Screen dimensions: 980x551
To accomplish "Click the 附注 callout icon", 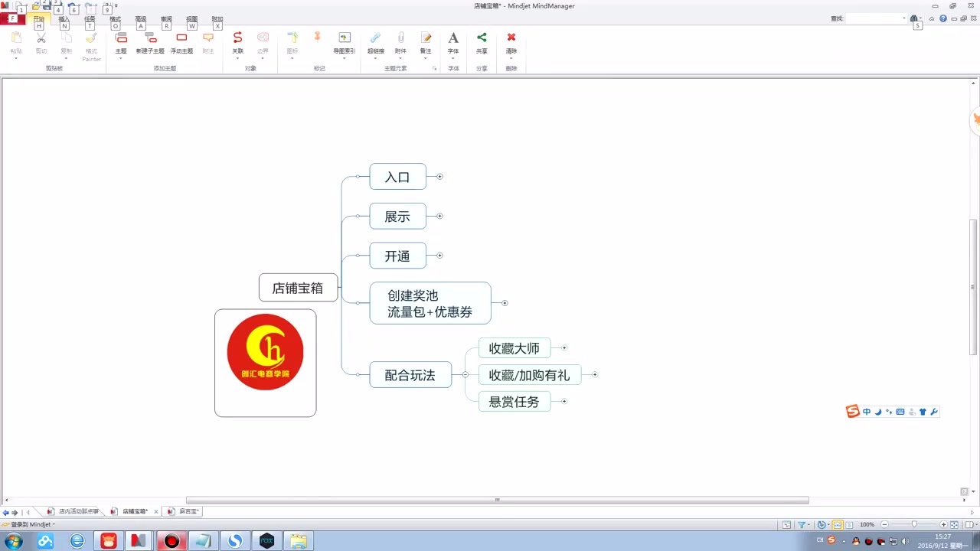I will point(208,37).
